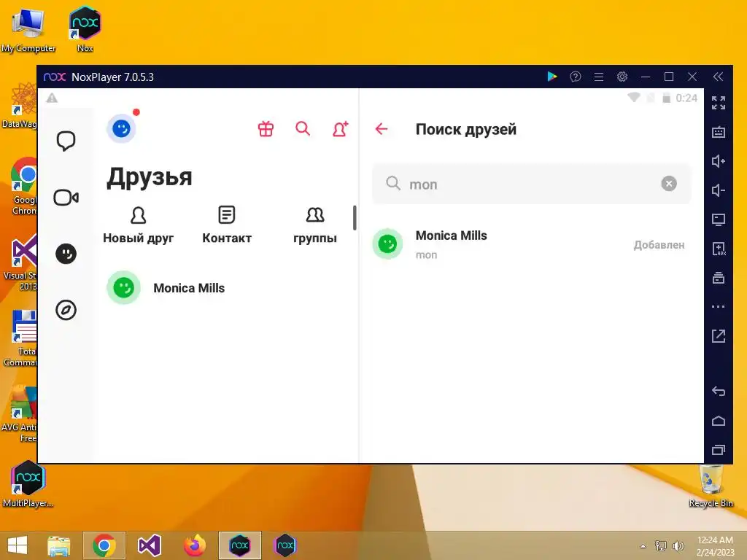Click the warning triangle in Android status bar
The image size is (747, 560).
click(x=52, y=98)
